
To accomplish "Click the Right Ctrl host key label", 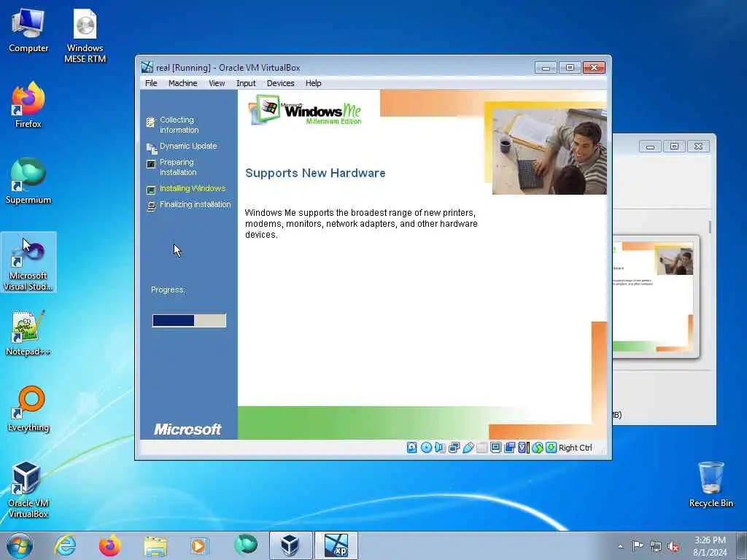I will pyautogui.click(x=576, y=448).
